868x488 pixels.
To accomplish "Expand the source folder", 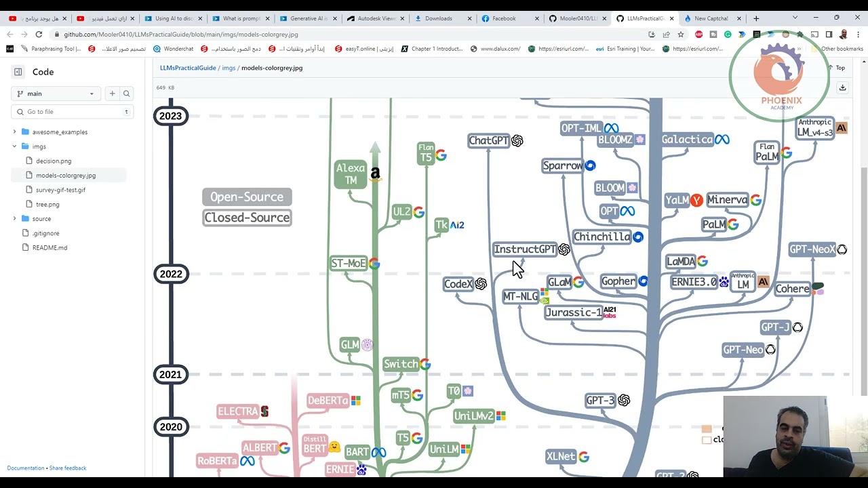I will [x=14, y=219].
